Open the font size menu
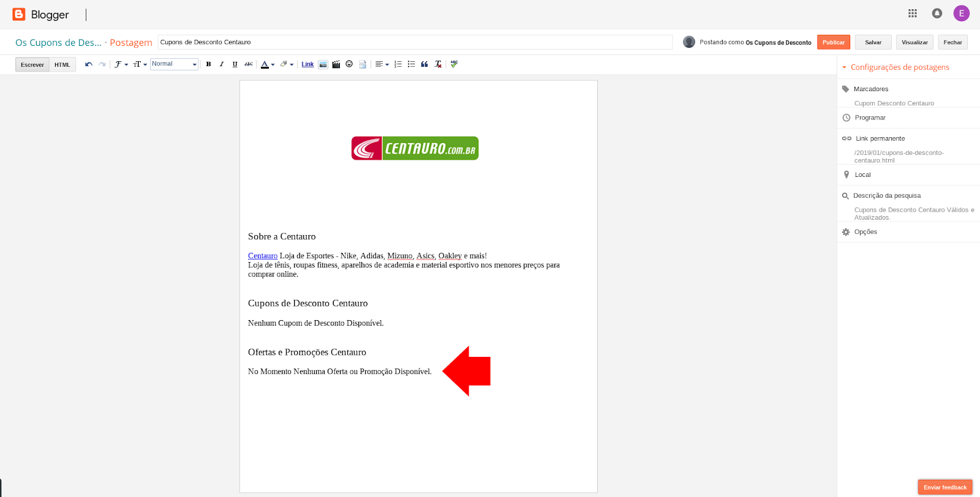The image size is (980, 497). click(x=140, y=64)
